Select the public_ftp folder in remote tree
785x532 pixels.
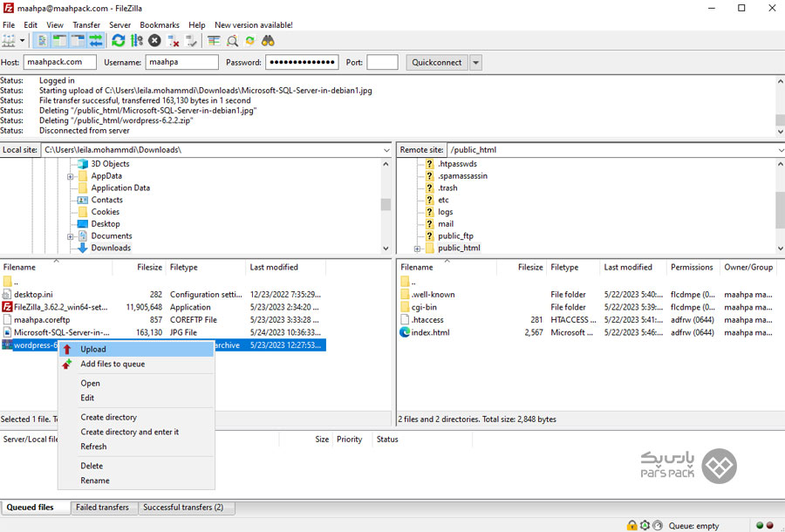[455, 235]
